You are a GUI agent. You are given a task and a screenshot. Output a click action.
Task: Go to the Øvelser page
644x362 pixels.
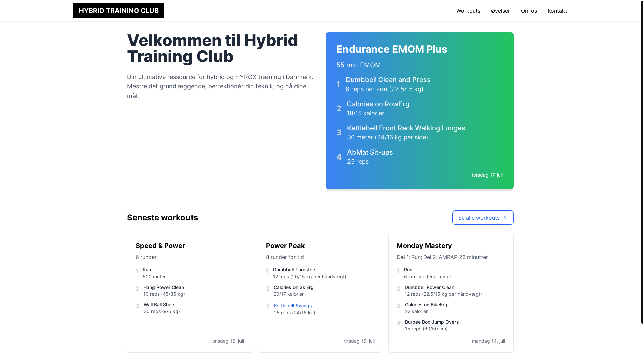pyautogui.click(x=500, y=11)
